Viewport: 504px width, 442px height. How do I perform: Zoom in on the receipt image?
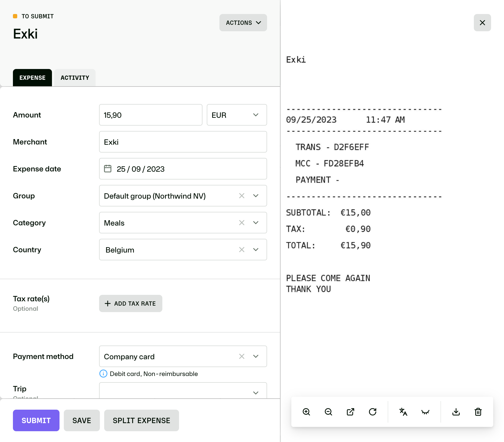pos(306,412)
